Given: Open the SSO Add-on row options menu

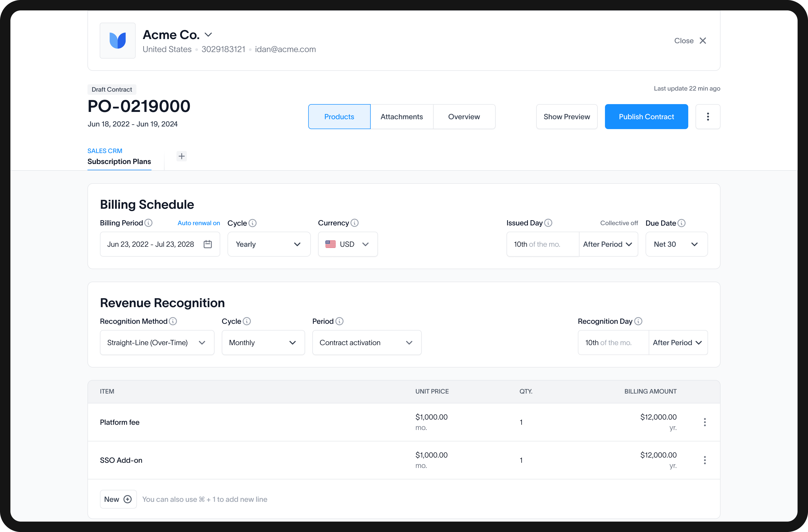Looking at the screenshot, I should [x=705, y=460].
